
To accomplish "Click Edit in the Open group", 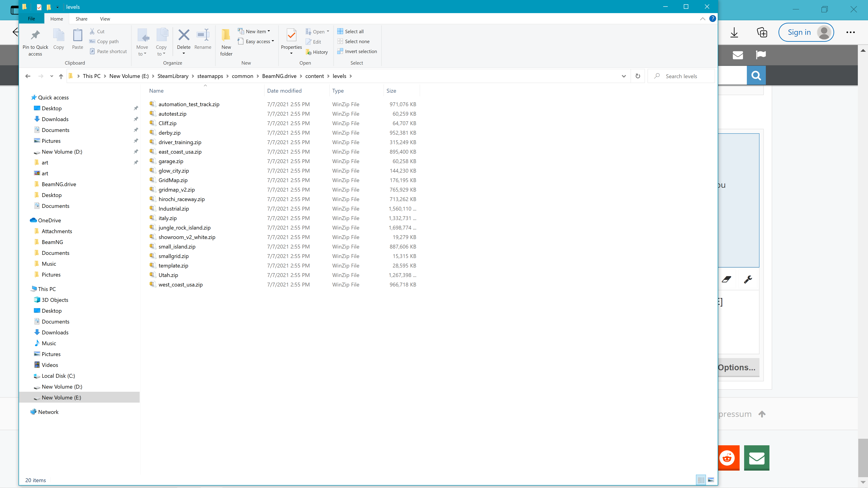I will [x=313, y=42].
